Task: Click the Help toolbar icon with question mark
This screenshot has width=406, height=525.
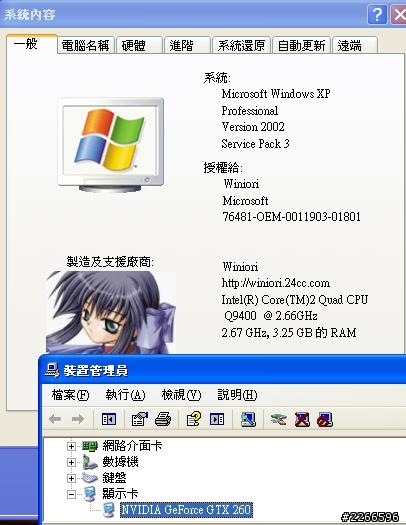Action: pyautogui.click(x=193, y=419)
